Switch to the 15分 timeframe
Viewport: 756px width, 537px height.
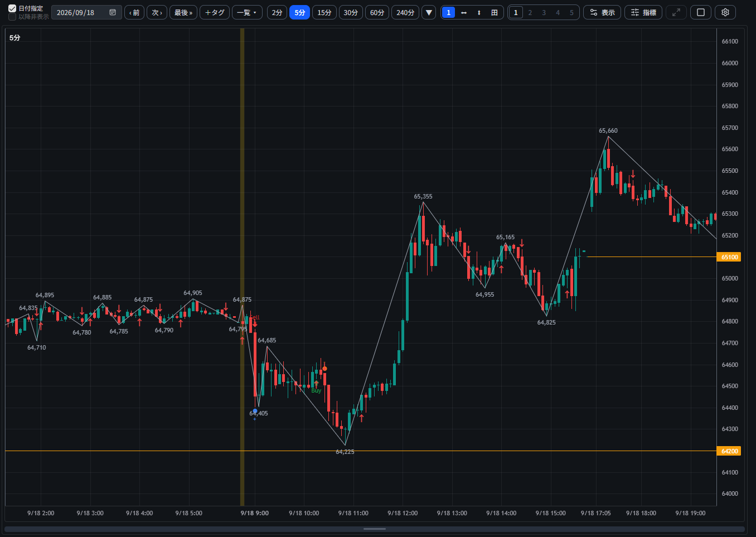click(x=324, y=12)
